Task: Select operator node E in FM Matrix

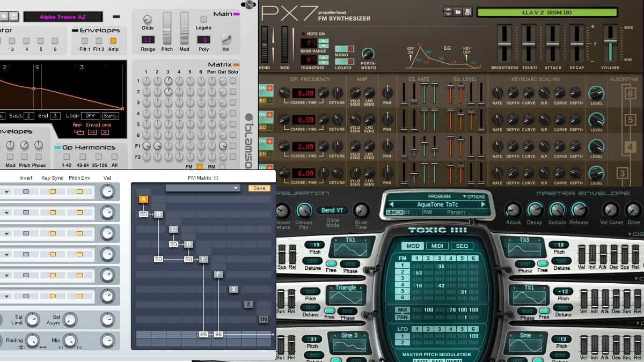Action: click(203, 260)
